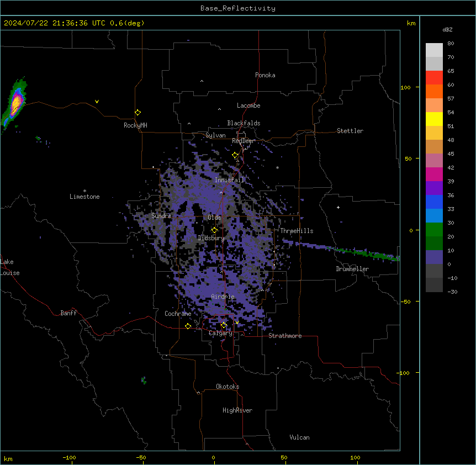Pick the red 65 dBZ color swatch
Screen dimensions: 476x465
tap(434, 77)
